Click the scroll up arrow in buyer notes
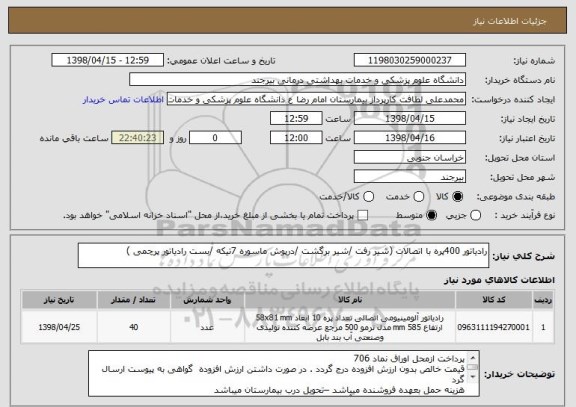 coord(473,357)
